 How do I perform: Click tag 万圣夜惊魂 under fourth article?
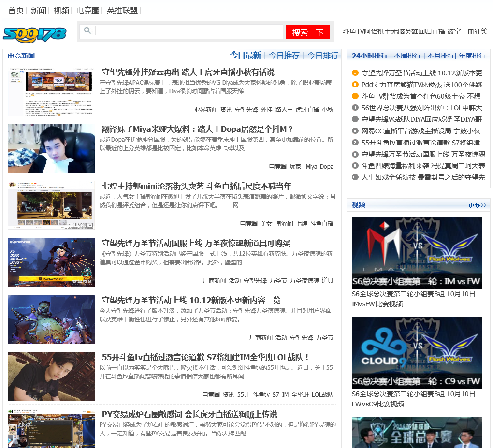coord(304,280)
